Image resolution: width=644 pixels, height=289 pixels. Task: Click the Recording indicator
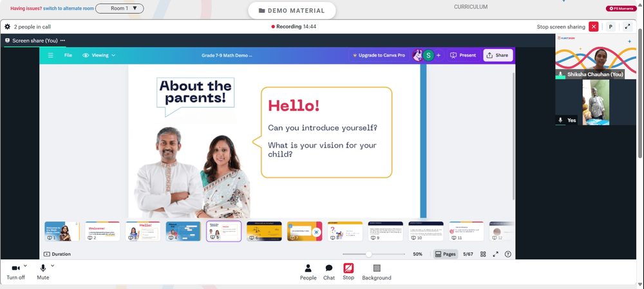(x=294, y=26)
